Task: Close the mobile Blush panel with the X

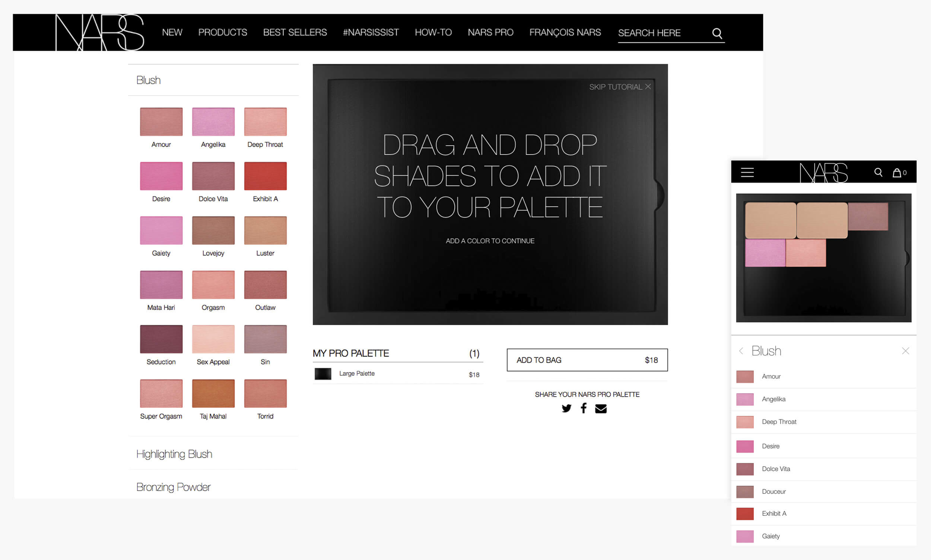Action: 905,351
